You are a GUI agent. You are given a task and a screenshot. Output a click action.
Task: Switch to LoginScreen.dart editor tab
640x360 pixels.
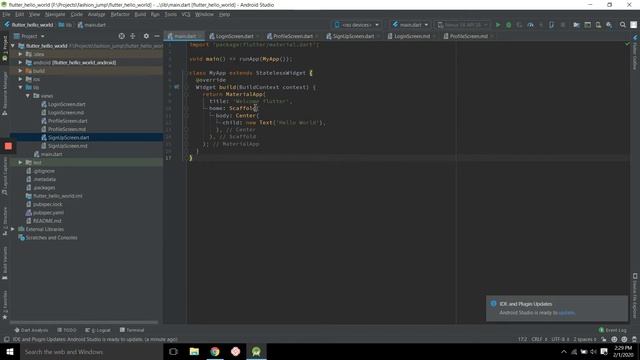(x=234, y=36)
